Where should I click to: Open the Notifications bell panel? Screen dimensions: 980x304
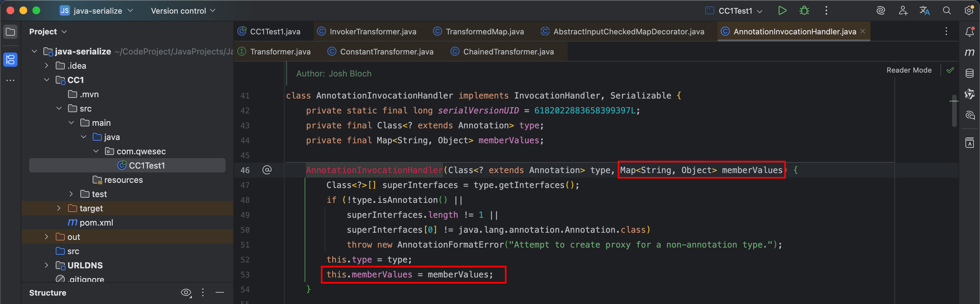(969, 32)
